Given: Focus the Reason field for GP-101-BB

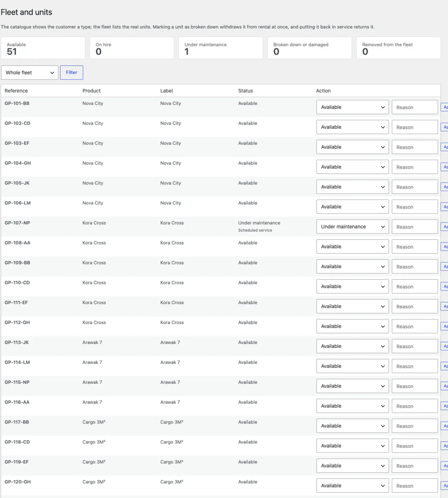Looking at the screenshot, I should coord(415,107).
